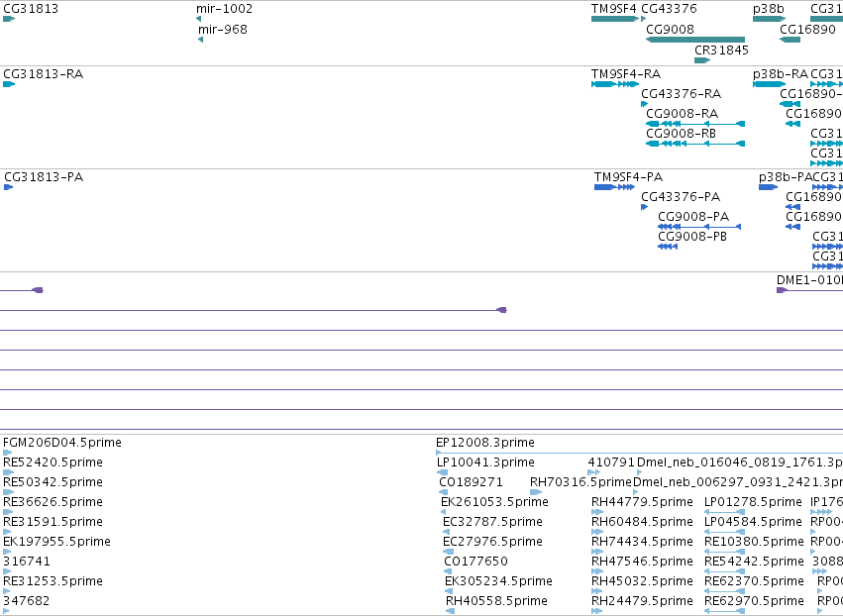
Task: Open the CG43376-PA protein label
Action: [x=681, y=197]
